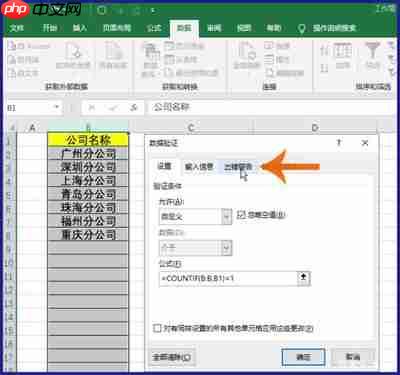
Task: Select cell 重庆分公司
Action: pos(88,235)
